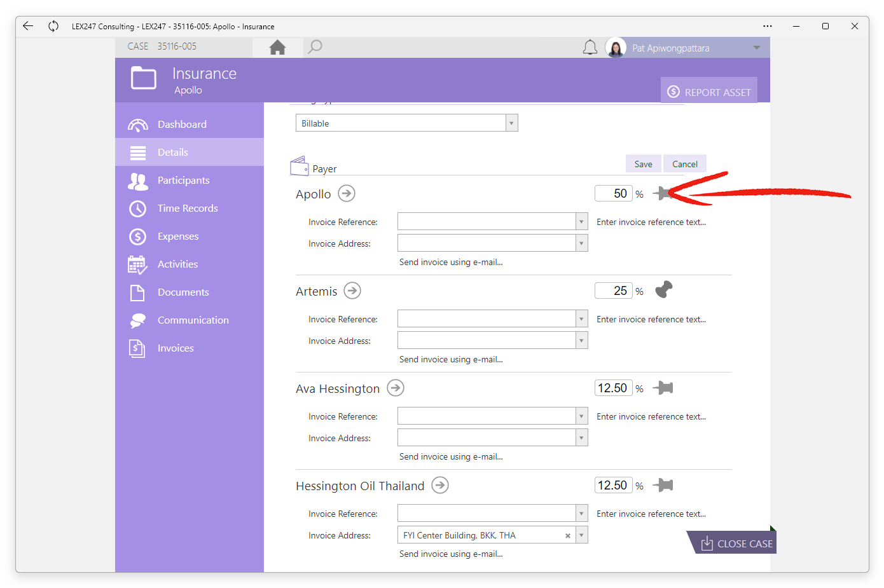Click Apollo's Enter invoice reference text link

651,222
